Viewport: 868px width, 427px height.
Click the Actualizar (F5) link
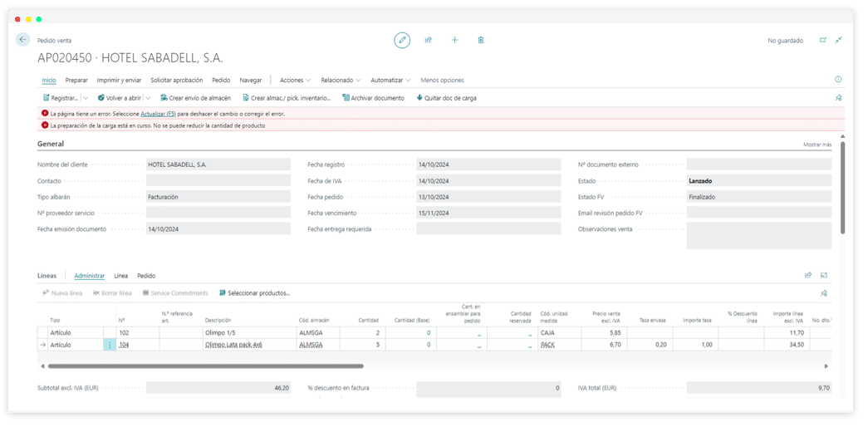[x=158, y=113]
